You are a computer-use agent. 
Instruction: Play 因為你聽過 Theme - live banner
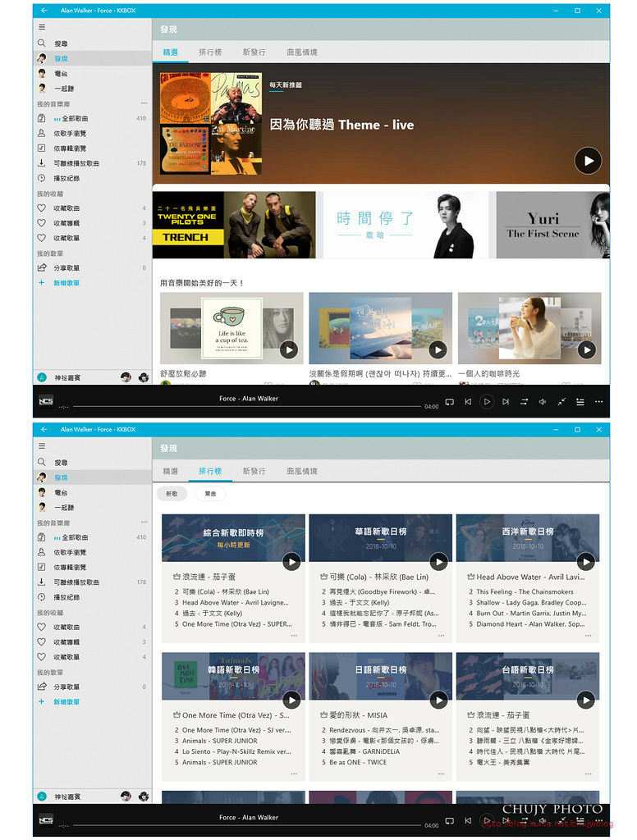pos(589,161)
